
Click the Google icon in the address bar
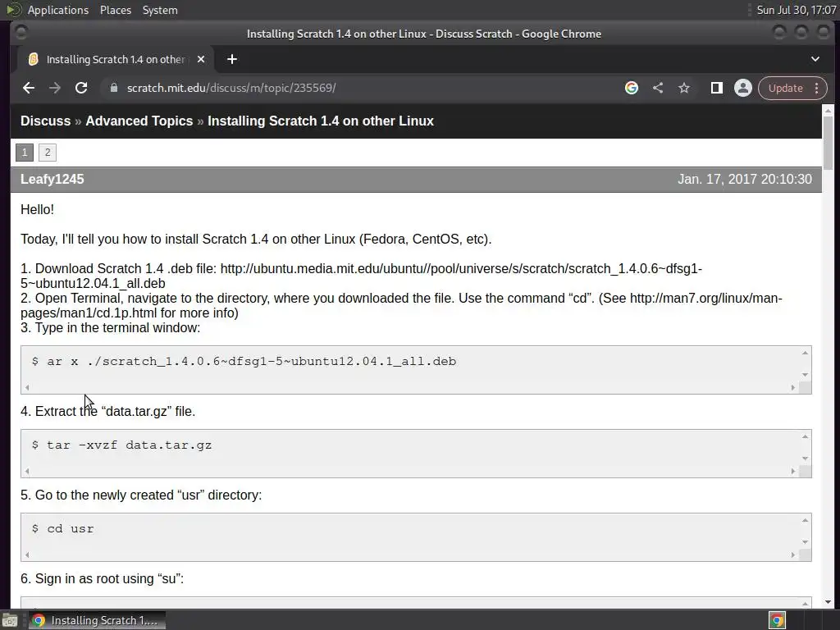click(632, 88)
